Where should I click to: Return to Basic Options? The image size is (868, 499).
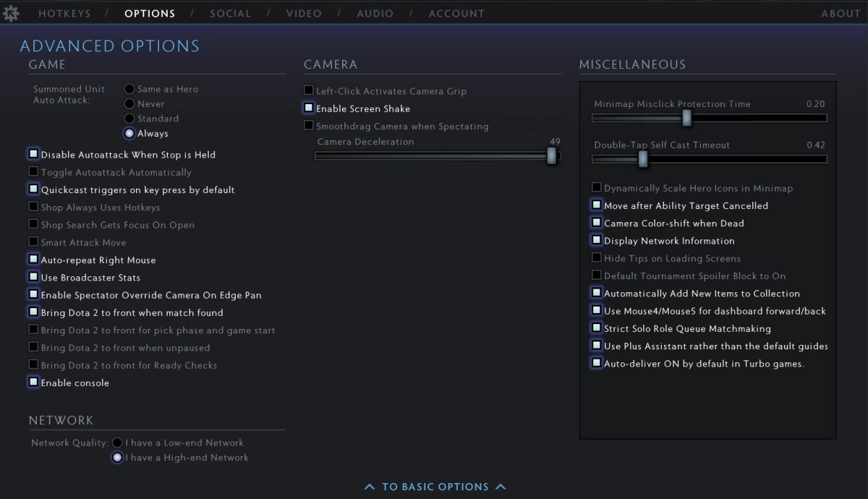coord(435,487)
